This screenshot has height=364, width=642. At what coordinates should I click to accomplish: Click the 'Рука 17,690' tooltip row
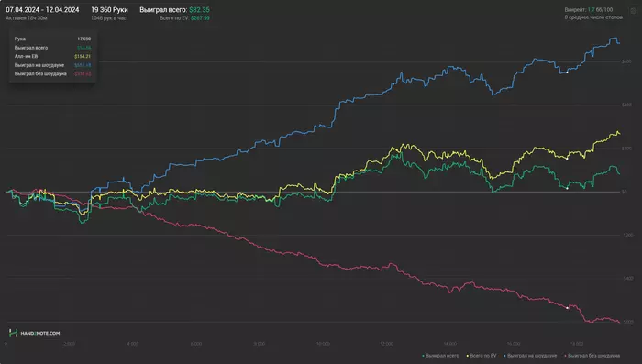(52, 39)
